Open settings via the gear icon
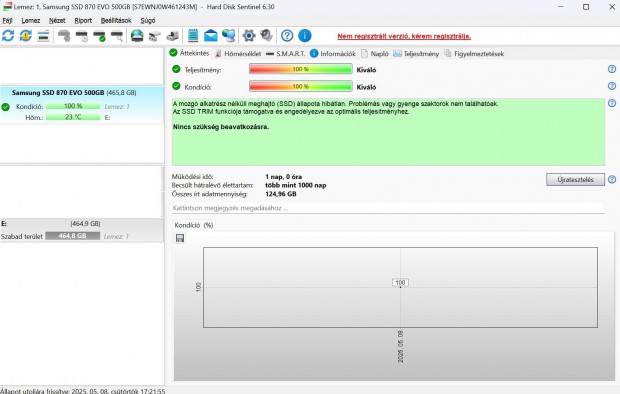Screen dimensions: 620x394 coord(249,36)
